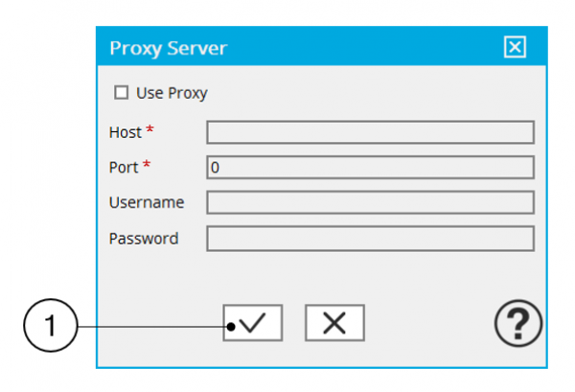
Task: Click the Host label
Action: point(126,132)
